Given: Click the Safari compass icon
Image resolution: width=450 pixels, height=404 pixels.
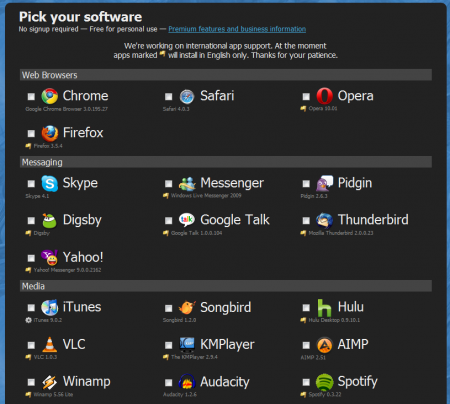Looking at the screenshot, I should click(187, 97).
